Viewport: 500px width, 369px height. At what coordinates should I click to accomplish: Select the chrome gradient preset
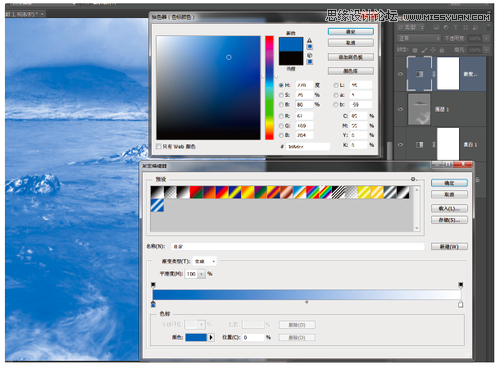300,193
